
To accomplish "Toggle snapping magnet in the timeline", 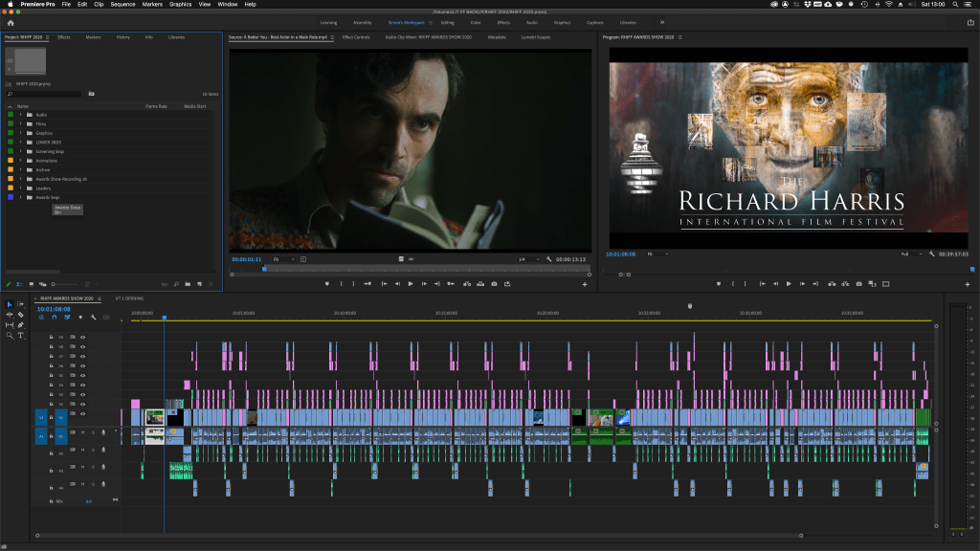I will (54, 317).
